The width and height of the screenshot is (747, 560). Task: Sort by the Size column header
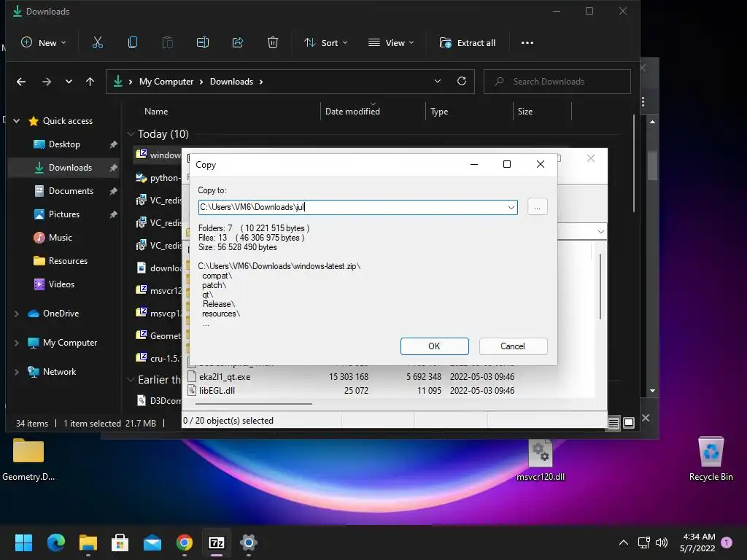point(525,112)
